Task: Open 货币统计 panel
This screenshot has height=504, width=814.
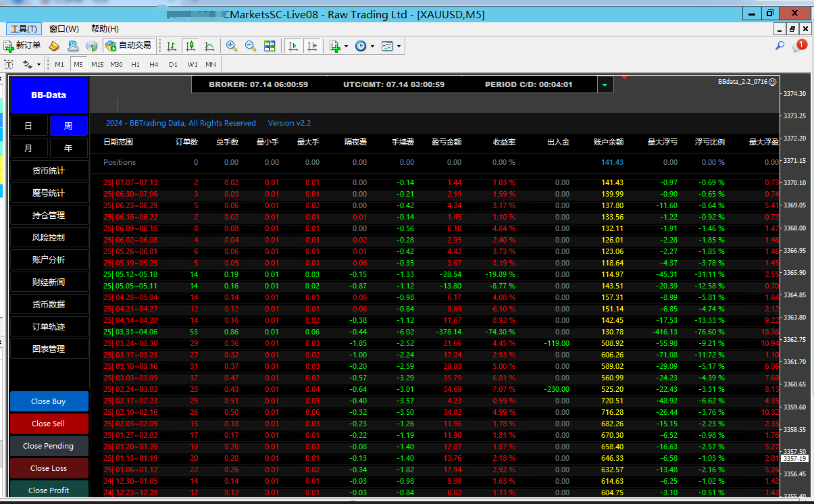Action: pos(49,170)
